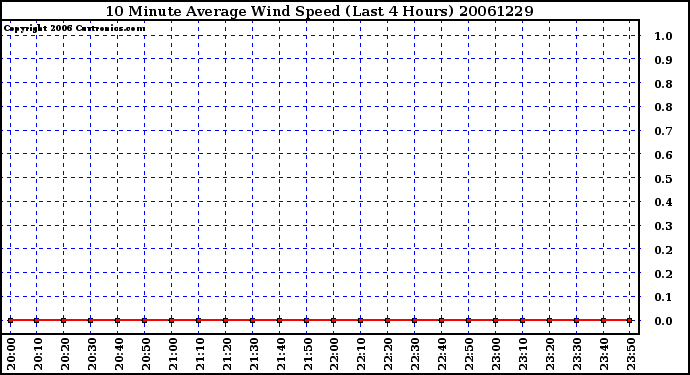The height and width of the screenshot is (375, 690).
Task: Click the 22:10 time axis label
Action: tap(361, 355)
